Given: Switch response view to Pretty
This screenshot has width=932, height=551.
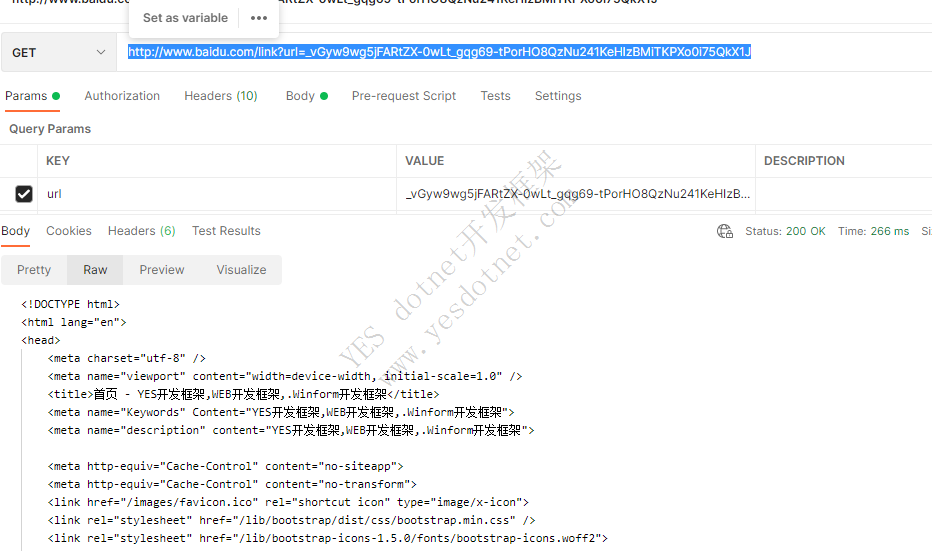Looking at the screenshot, I should [34, 270].
